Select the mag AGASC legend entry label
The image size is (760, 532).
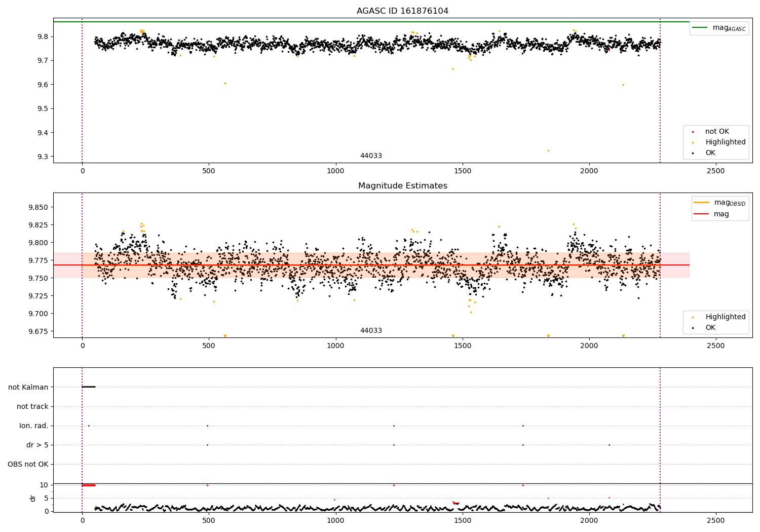pyautogui.click(x=729, y=28)
